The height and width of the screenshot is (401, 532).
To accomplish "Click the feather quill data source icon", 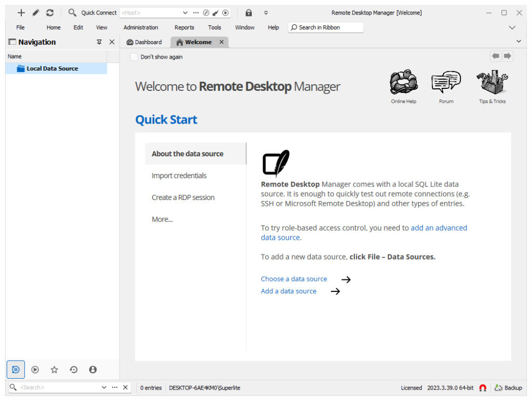I will tap(276, 163).
